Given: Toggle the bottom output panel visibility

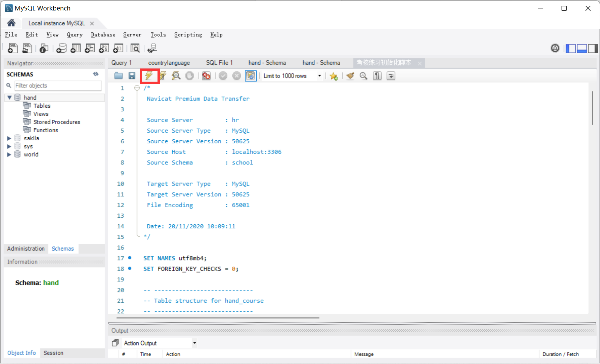Looking at the screenshot, I should [x=582, y=49].
